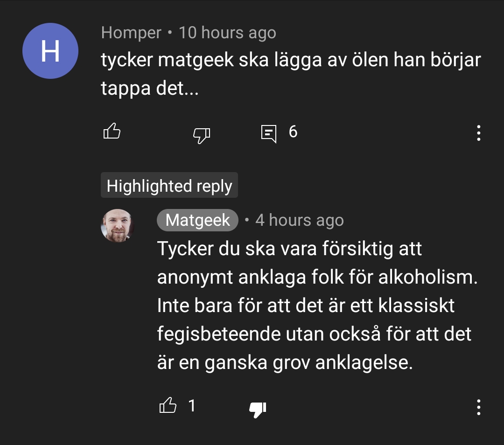Viewport: 504px width, 445px height.
Task: Click the like count '1' on Matgeek's reply
Action: click(192, 406)
